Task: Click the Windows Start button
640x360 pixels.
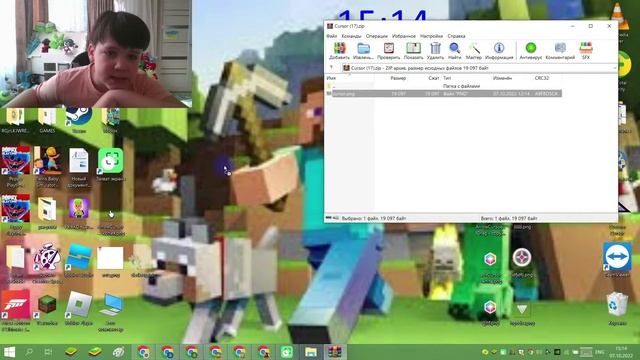Action: pos(9,352)
